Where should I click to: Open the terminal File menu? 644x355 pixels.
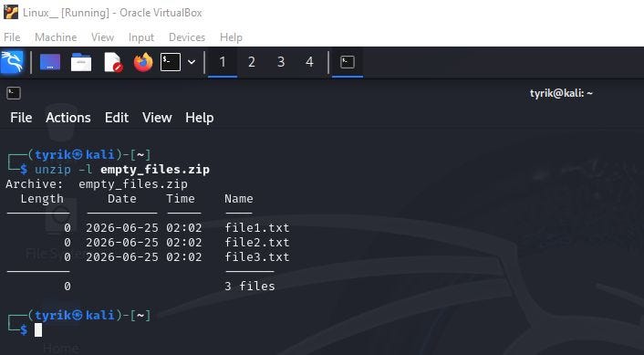click(21, 118)
